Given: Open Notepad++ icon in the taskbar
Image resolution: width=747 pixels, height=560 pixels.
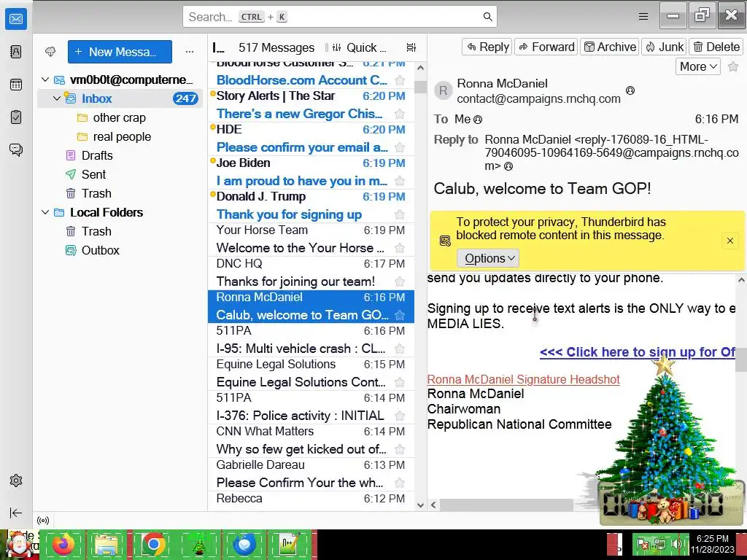Looking at the screenshot, I should [289, 545].
